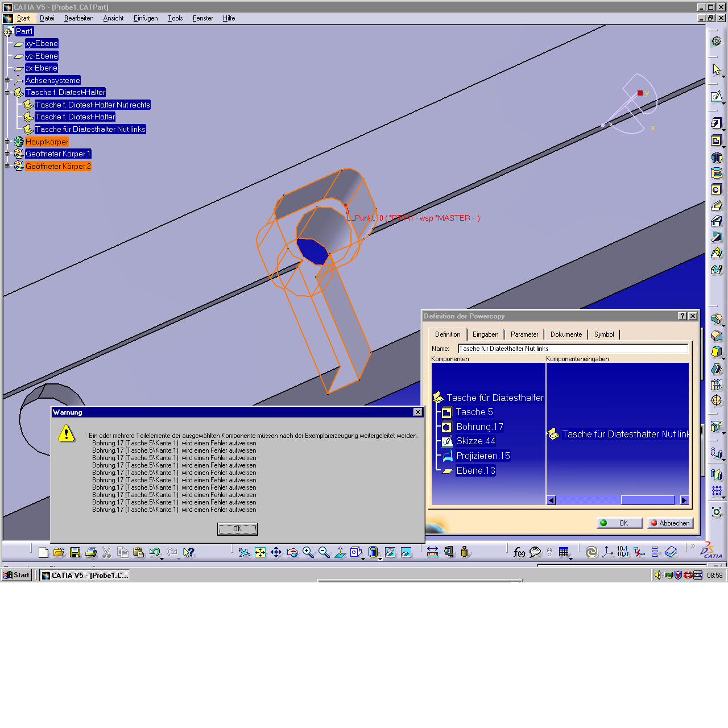The image size is (728, 728).
Task: Expand the Geöffneter Körper.2 node
Action: [x=7, y=166]
